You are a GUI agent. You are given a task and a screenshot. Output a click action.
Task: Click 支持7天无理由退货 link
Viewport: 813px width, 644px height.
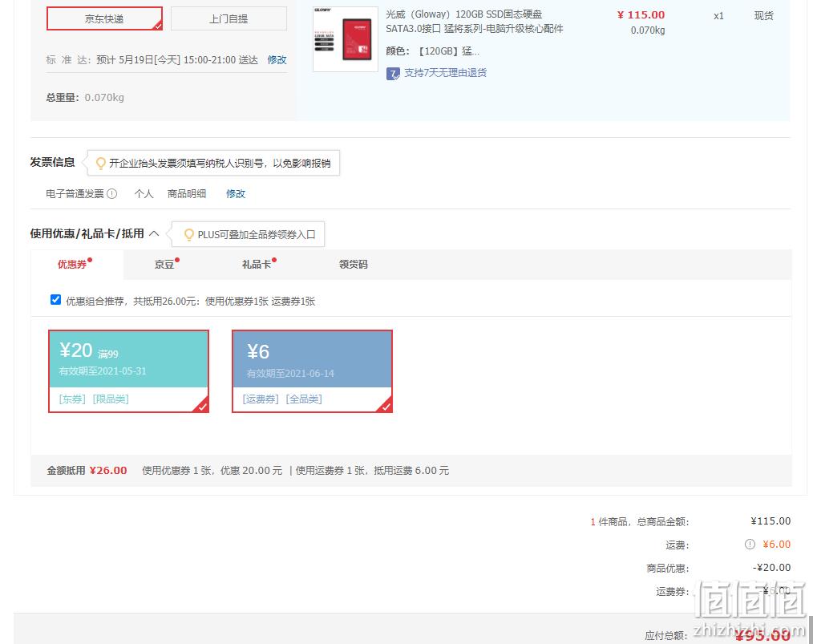(446, 73)
